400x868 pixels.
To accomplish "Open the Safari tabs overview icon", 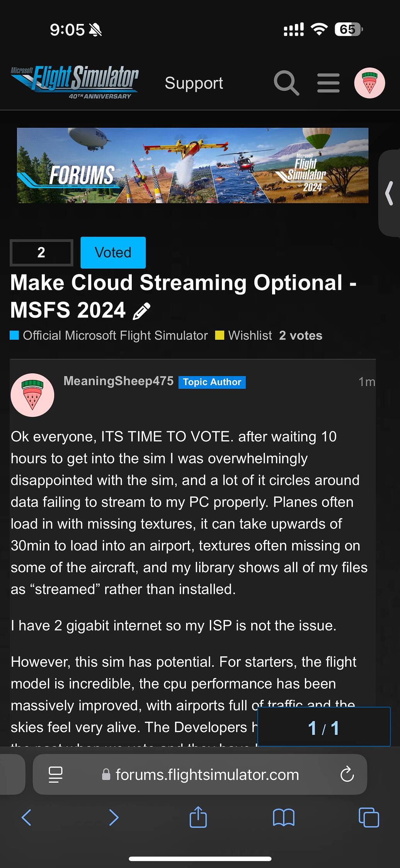I will pyautogui.click(x=369, y=817).
